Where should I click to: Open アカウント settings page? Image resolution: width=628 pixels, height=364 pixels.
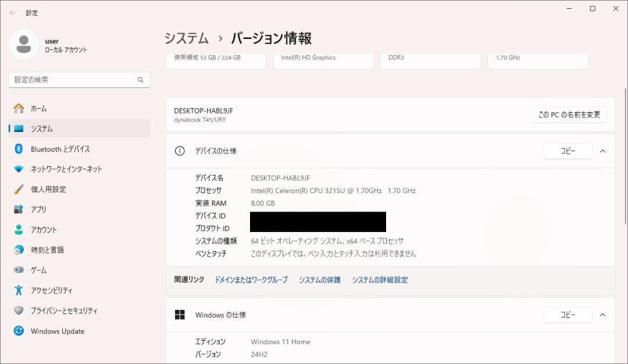coord(79,230)
